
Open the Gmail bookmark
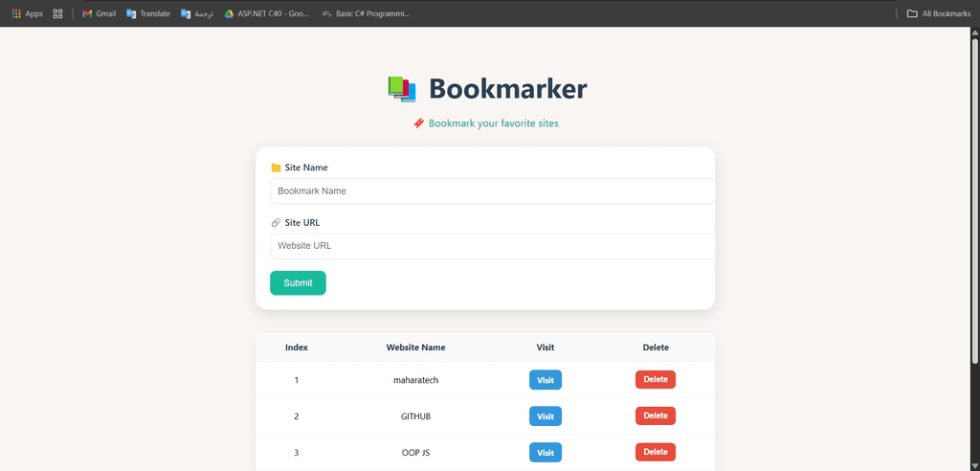coord(99,13)
